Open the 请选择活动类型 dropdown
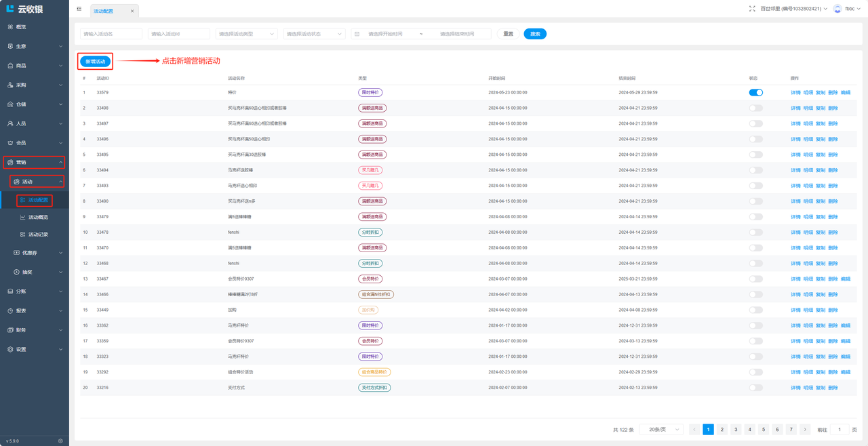 coord(246,34)
